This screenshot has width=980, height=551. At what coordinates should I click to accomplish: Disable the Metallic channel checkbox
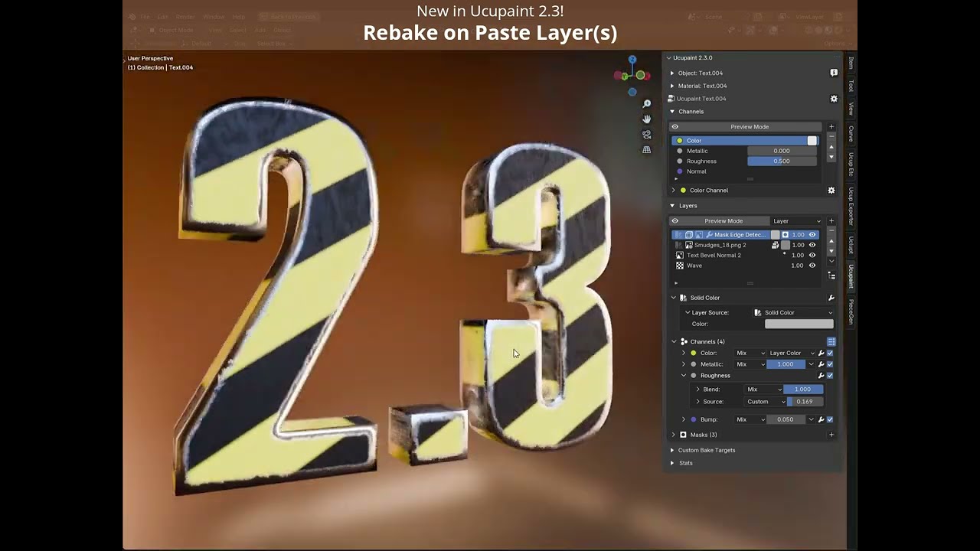click(x=830, y=364)
